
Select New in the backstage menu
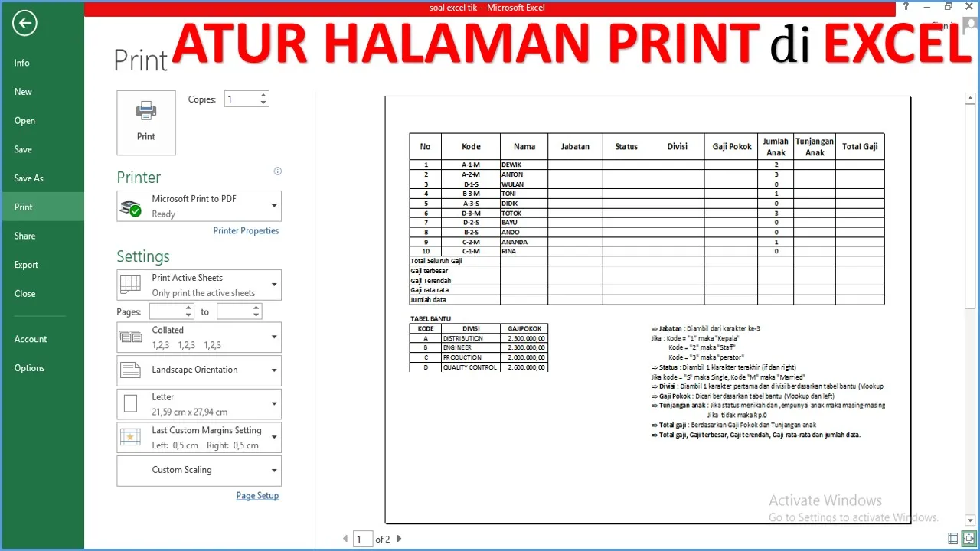[42, 92]
